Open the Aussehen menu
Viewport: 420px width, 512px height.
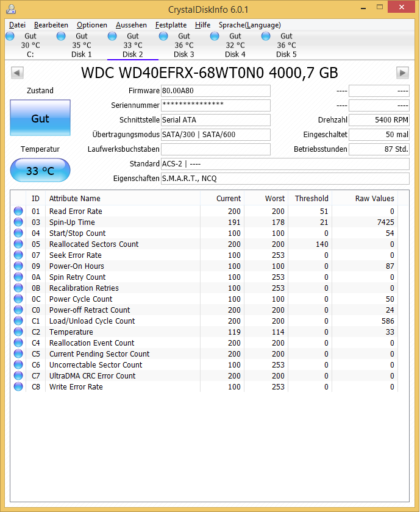pos(131,25)
